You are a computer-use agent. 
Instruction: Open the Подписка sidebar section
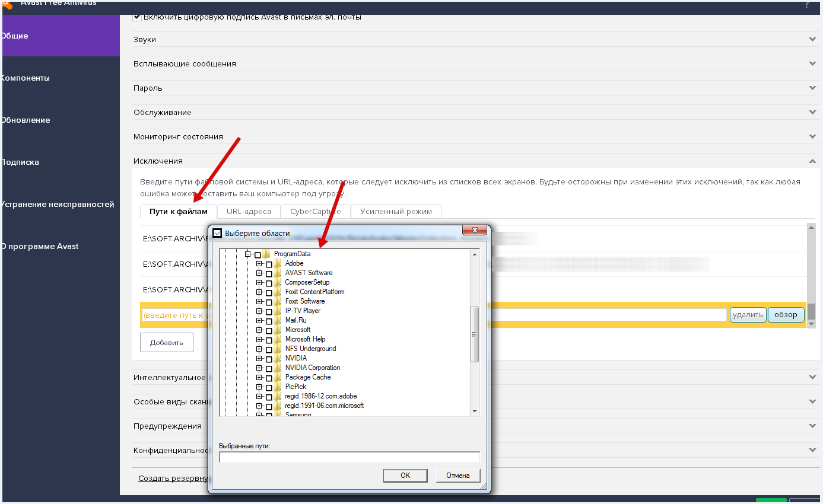click(x=60, y=162)
